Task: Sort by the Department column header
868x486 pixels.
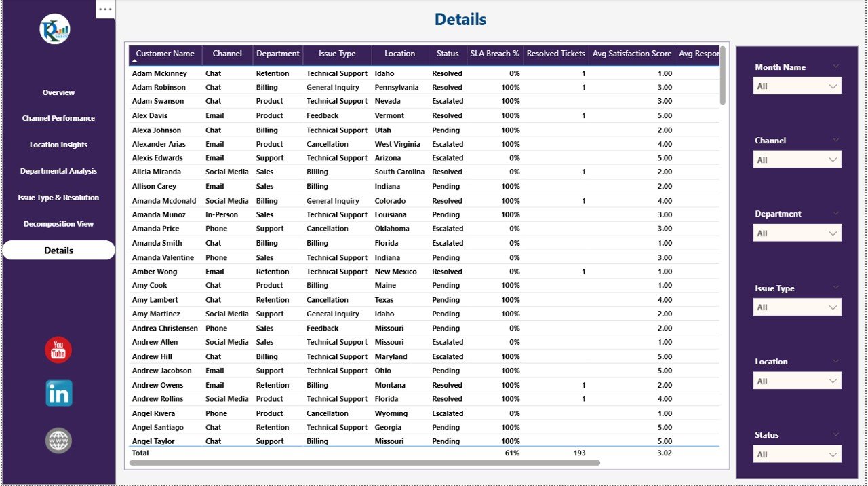Action: click(x=278, y=54)
